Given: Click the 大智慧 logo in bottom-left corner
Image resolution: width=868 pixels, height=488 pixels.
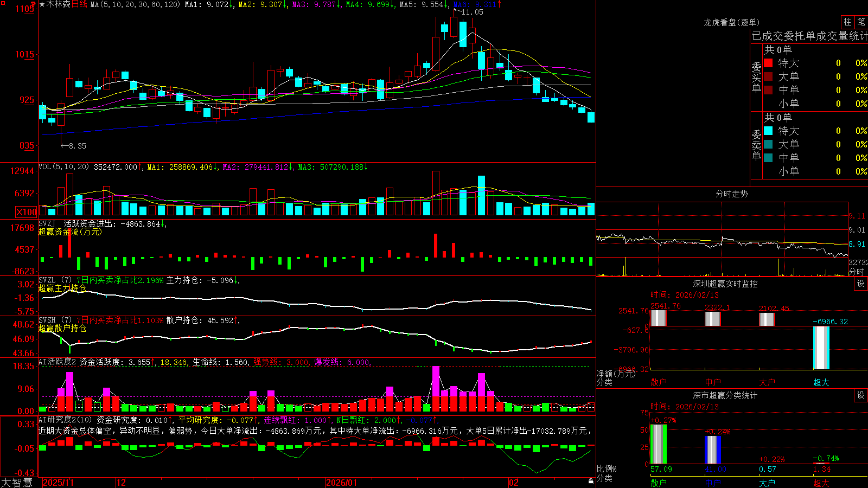Looking at the screenshot, I should click(x=17, y=482).
